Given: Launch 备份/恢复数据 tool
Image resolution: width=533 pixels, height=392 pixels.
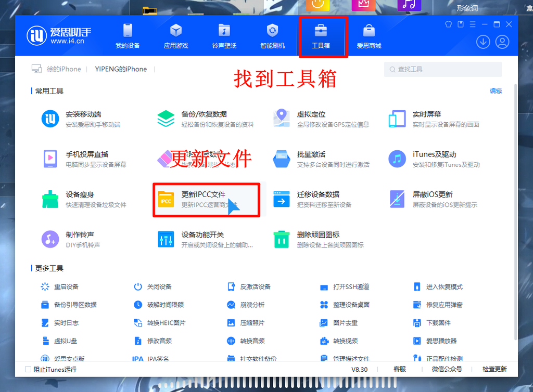Looking at the screenshot, I should coord(205,119).
